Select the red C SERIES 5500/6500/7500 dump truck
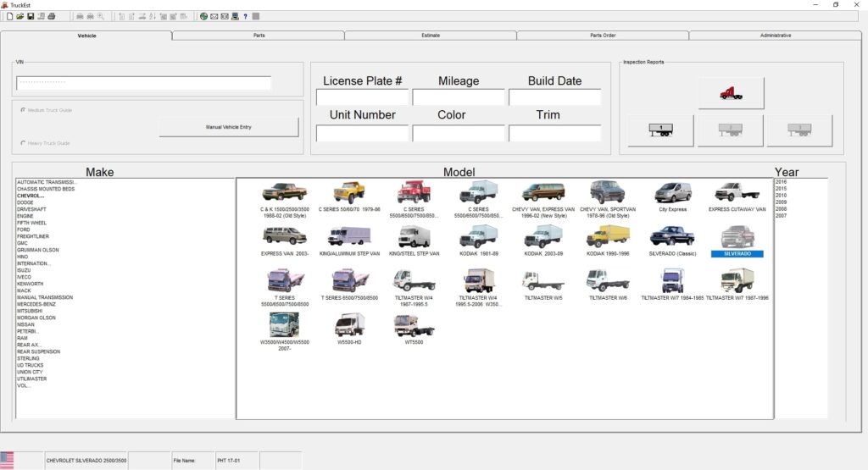The width and height of the screenshot is (868, 470). pyautogui.click(x=414, y=200)
